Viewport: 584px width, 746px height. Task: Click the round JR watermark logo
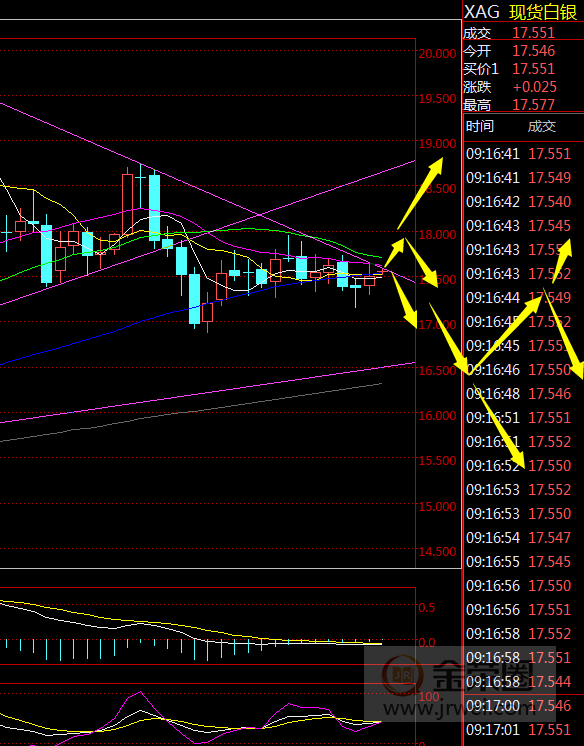(x=403, y=675)
